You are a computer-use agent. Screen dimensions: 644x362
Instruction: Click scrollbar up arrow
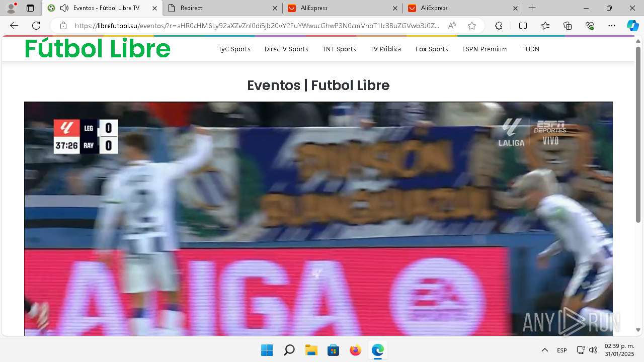[638, 41]
